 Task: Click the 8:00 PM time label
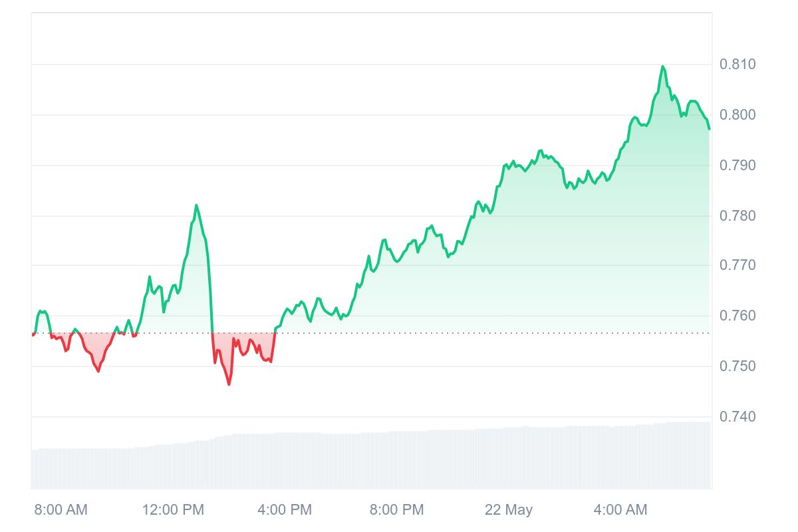tap(397, 510)
